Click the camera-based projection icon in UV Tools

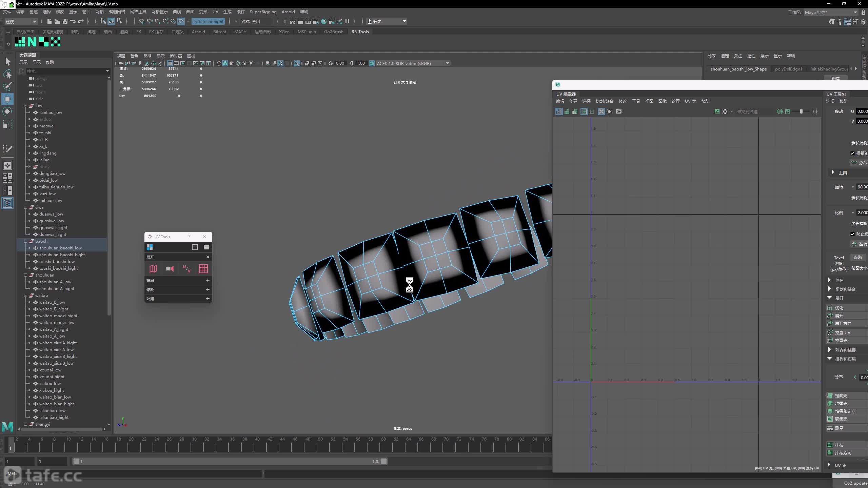[x=170, y=269]
